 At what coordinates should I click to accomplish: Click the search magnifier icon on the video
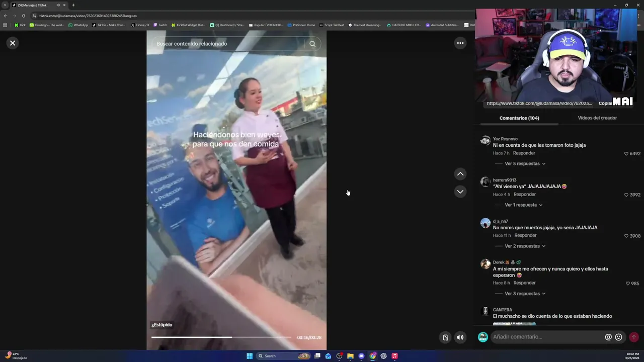(312, 44)
